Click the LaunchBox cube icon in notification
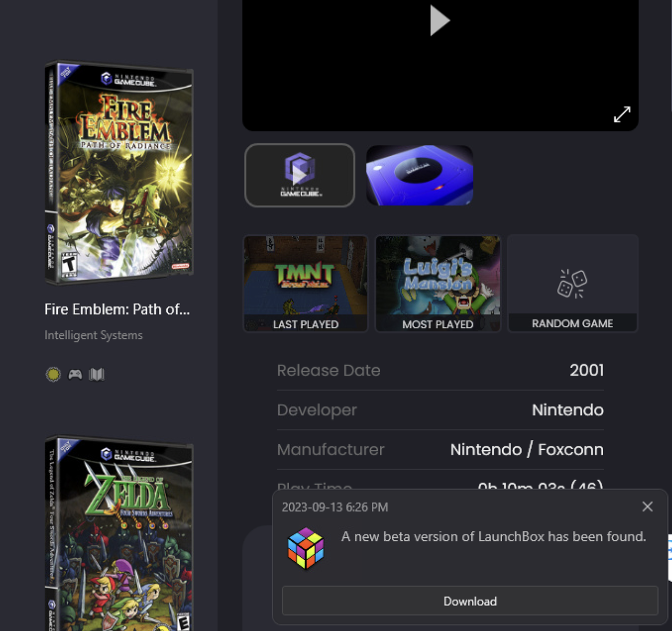 pyautogui.click(x=306, y=548)
